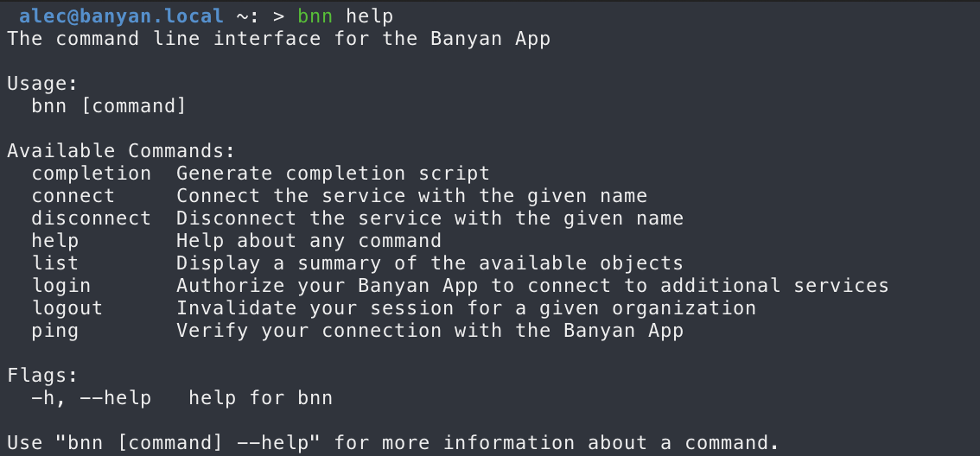Click the Usage: heading
This screenshot has height=456, width=980.
coord(42,83)
